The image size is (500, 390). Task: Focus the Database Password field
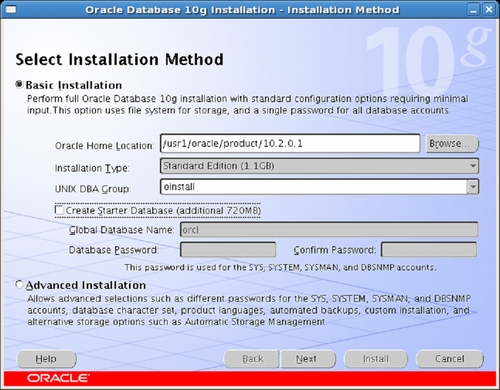[228, 250]
